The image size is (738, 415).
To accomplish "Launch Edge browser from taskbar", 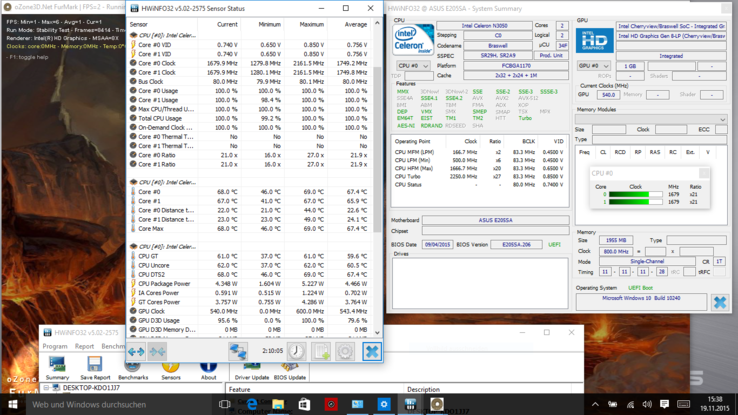I will [x=252, y=404].
